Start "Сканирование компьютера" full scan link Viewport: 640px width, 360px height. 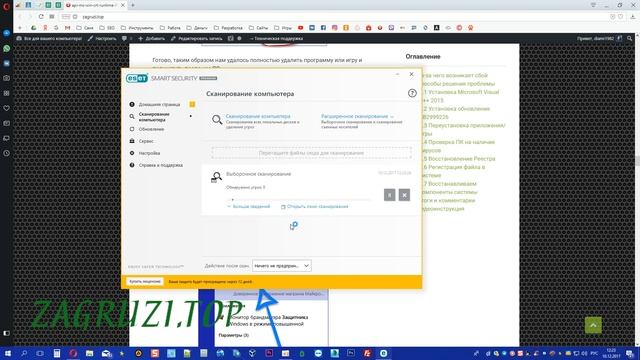pyautogui.click(x=258, y=116)
